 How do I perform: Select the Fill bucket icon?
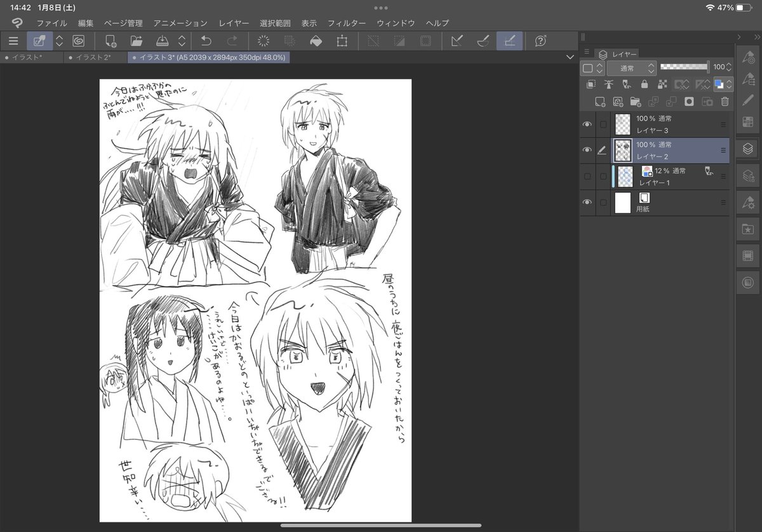[316, 41]
